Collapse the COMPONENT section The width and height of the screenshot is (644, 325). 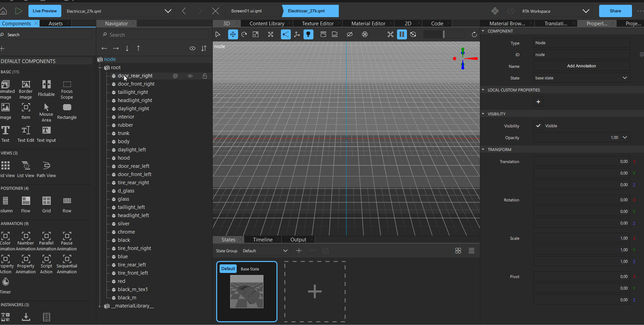483,31
